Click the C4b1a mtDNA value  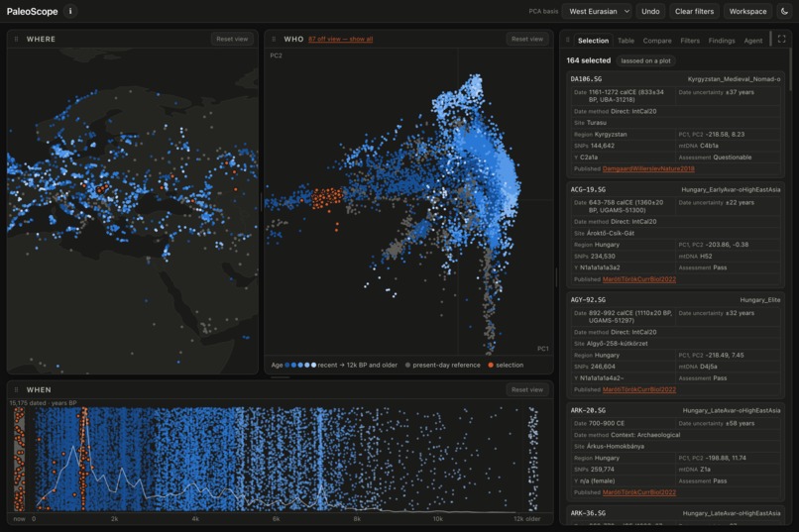point(709,146)
